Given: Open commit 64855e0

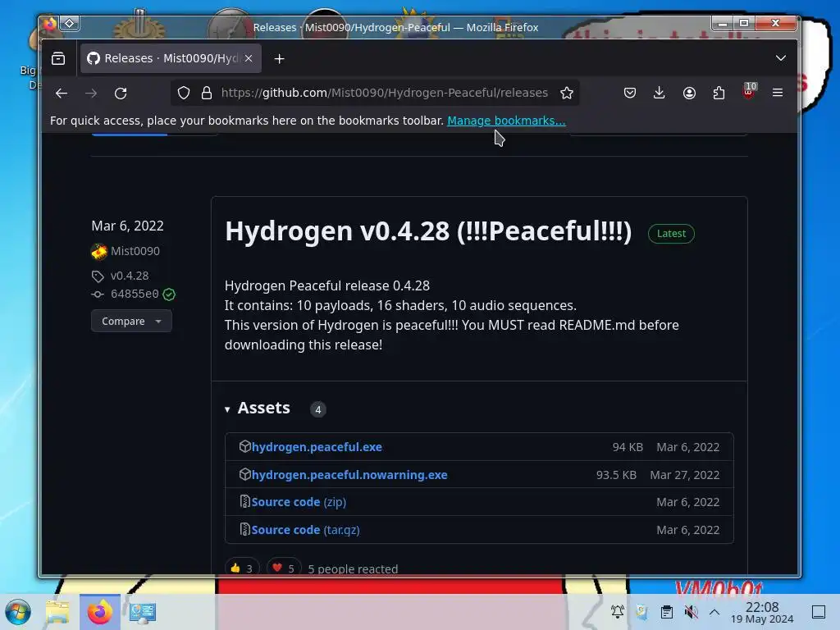Looking at the screenshot, I should coord(135,294).
